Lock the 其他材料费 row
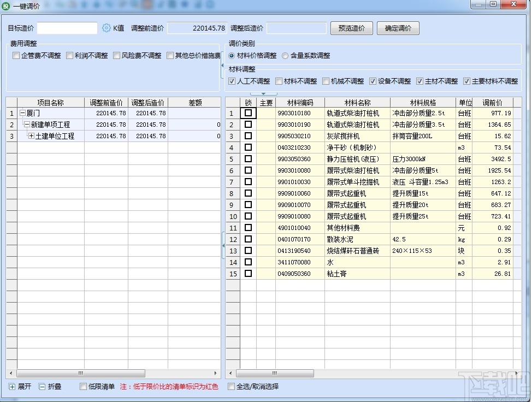This screenshot has height=402, width=532. [x=248, y=228]
